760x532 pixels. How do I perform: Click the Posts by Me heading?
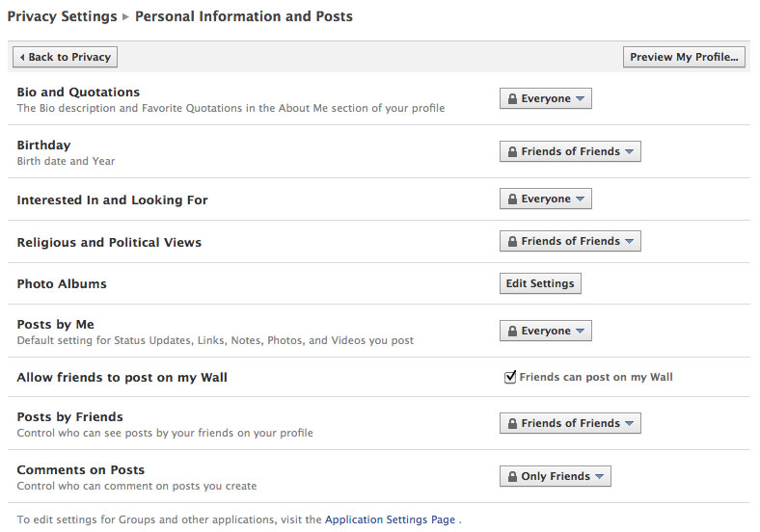coord(55,325)
